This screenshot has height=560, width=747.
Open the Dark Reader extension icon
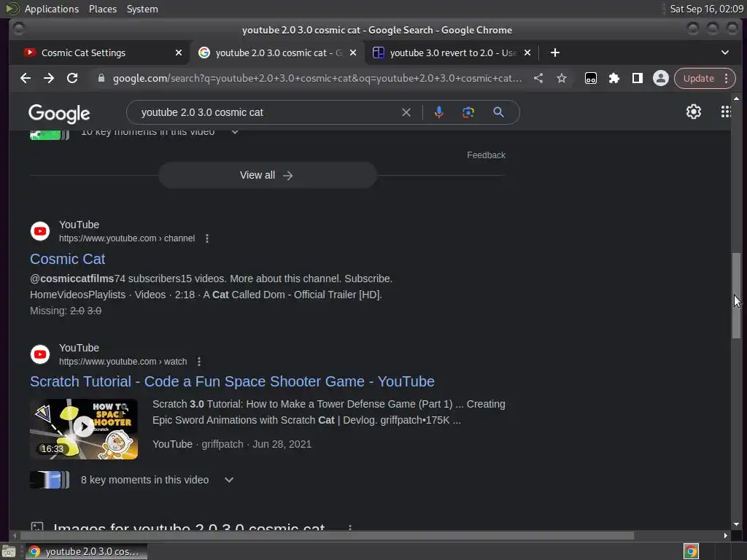coord(591,78)
